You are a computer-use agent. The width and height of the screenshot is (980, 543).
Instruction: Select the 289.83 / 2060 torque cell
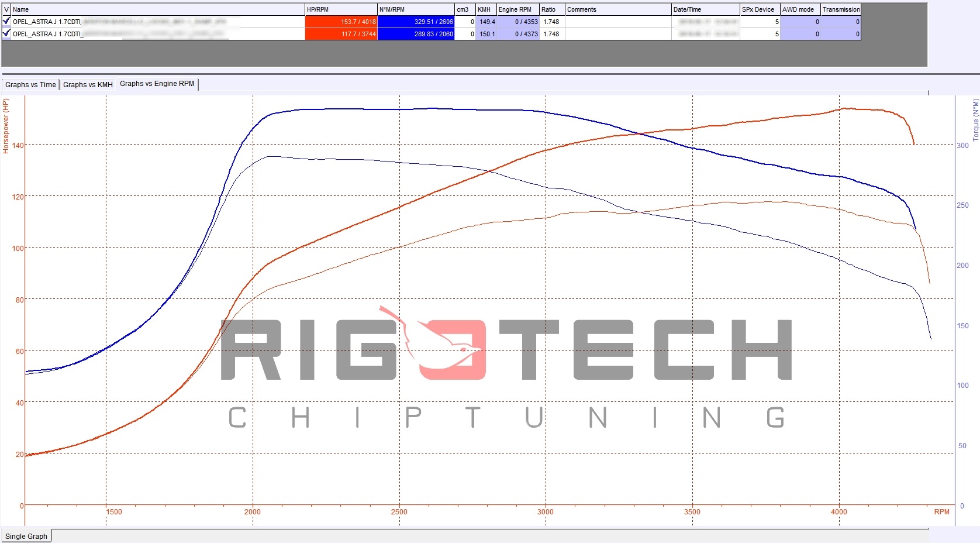pyautogui.click(x=416, y=34)
